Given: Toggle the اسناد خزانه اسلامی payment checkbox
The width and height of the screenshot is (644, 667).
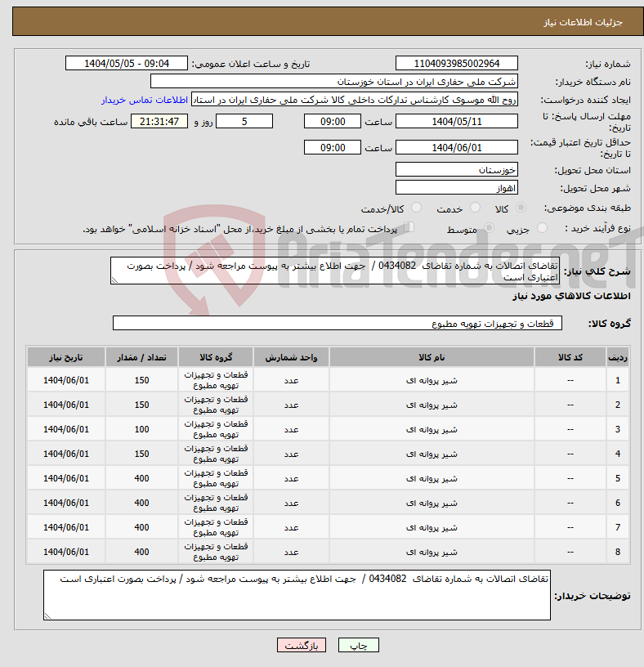Looking at the screenshot, I should pyautogui.click(x=409, y=227).
